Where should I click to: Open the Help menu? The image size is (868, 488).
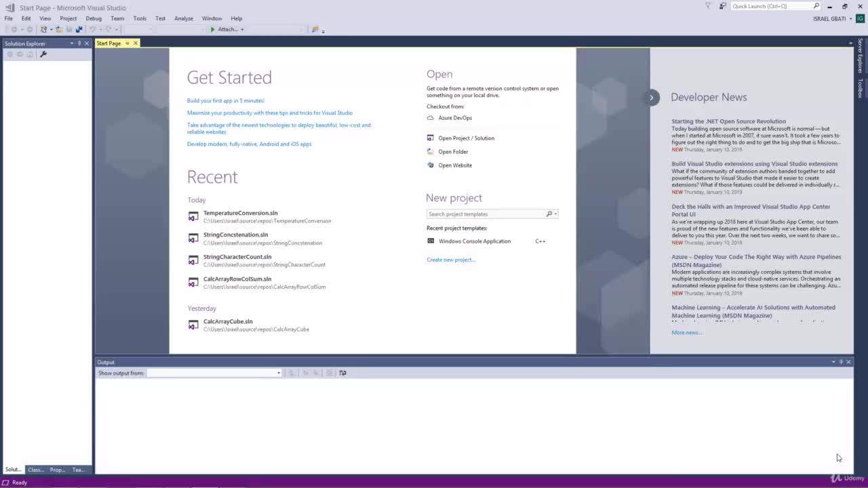[x=236, y=18]
